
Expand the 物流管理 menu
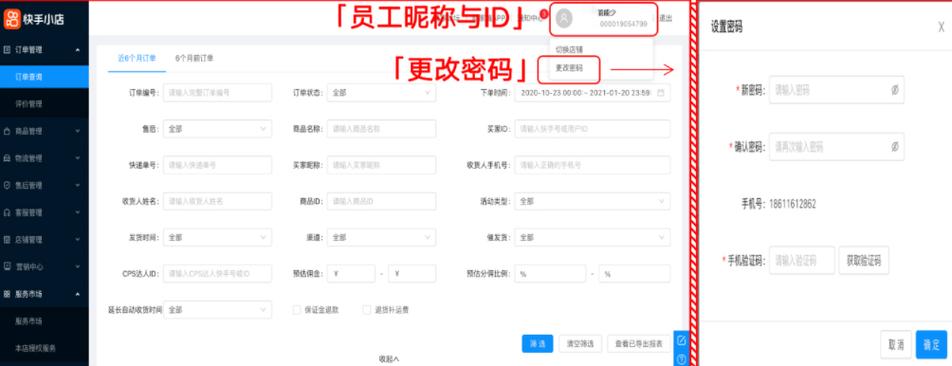pyautogui.click(x=78, y=158)
